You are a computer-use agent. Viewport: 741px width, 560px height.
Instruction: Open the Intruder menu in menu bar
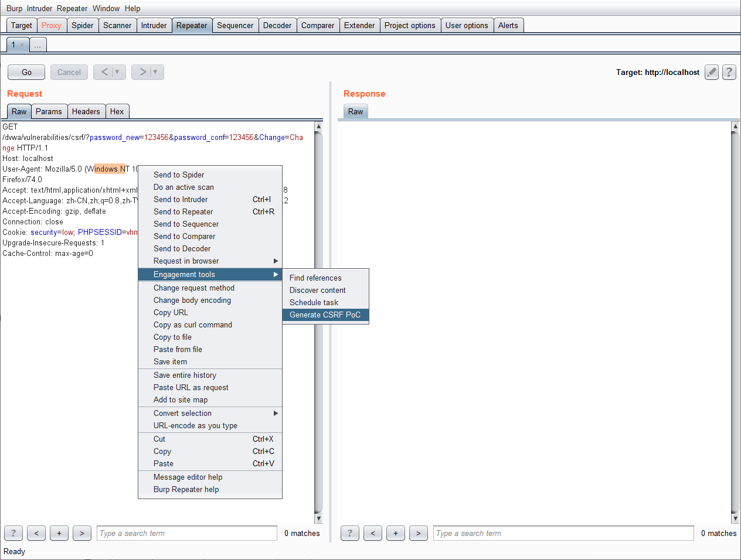39,8
